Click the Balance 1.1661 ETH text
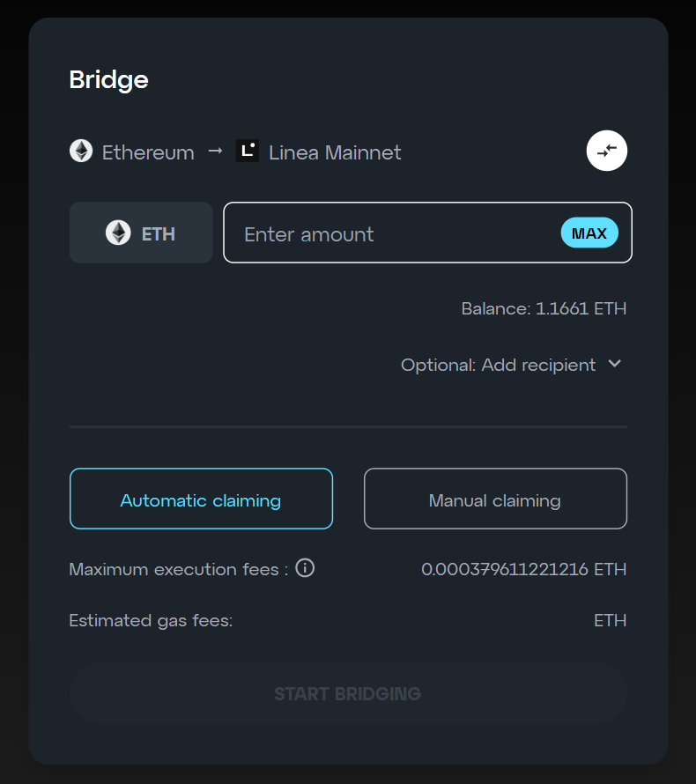 tap(544, 309)
